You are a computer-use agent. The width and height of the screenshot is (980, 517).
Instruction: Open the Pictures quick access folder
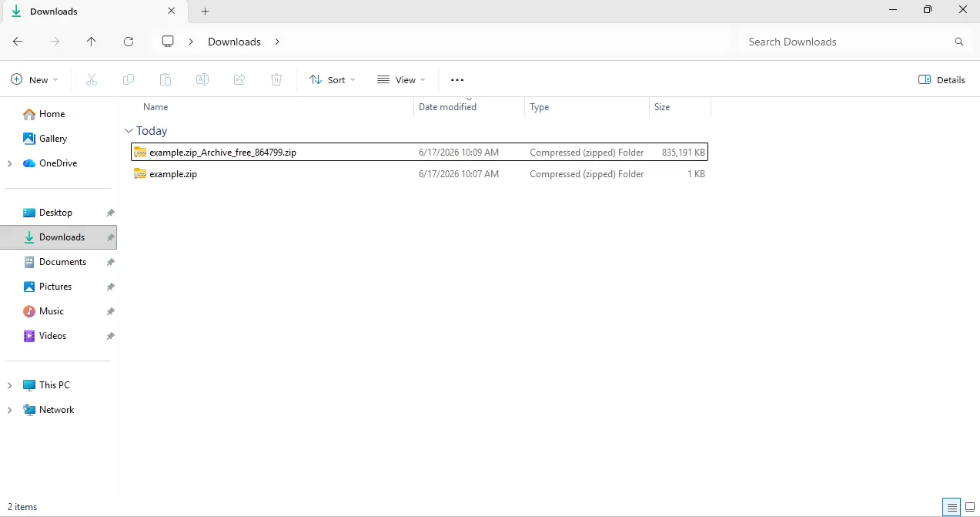click(55, 287)
